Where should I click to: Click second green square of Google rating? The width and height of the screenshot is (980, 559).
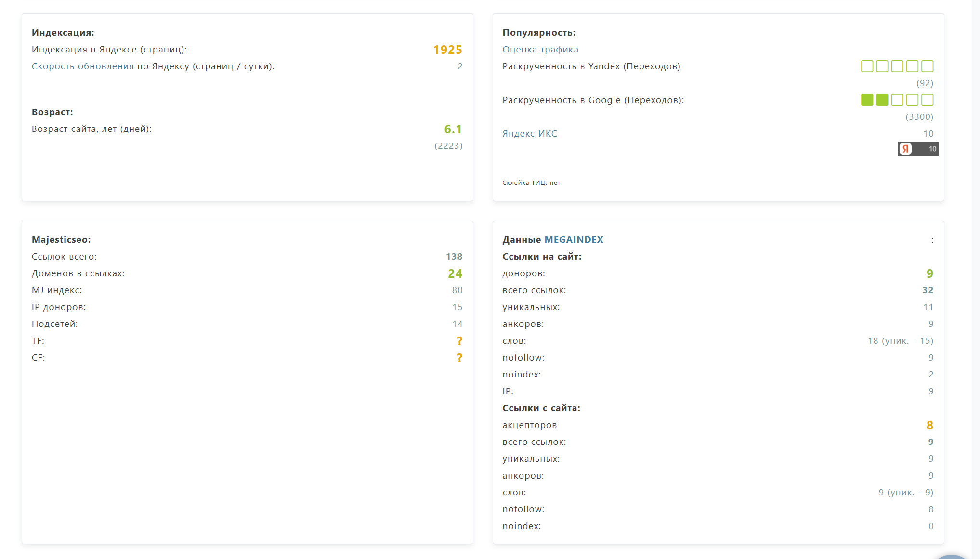pyautogui.click(x=882, y=100)
